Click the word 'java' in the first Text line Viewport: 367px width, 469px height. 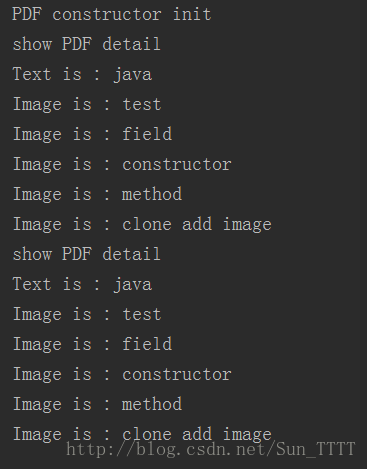pyautogui.click(x=133, y=75)
